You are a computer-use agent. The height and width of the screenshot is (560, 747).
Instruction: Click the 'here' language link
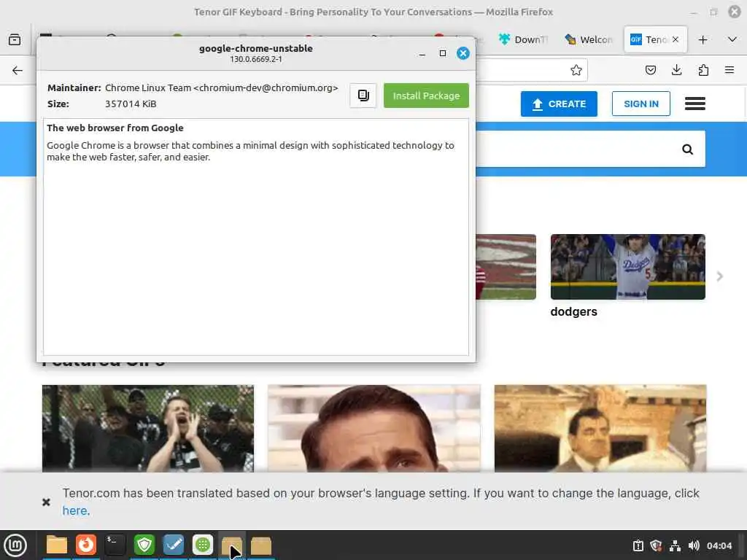click(75, 511)
